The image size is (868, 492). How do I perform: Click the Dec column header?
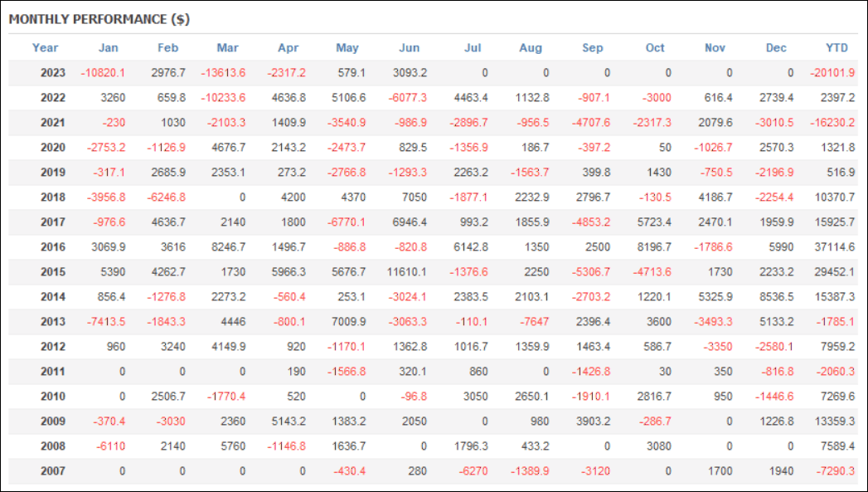click(x=775, y=47)
